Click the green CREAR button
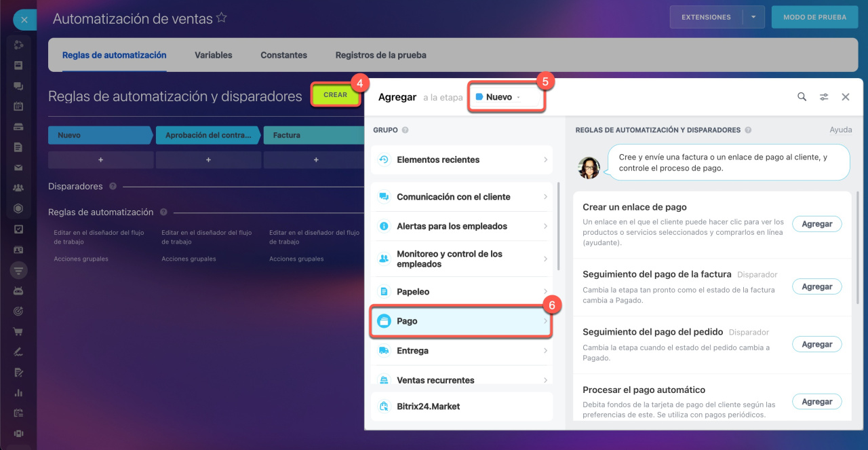The height and width of the screenshot is (450, 868). coord(335,94)
